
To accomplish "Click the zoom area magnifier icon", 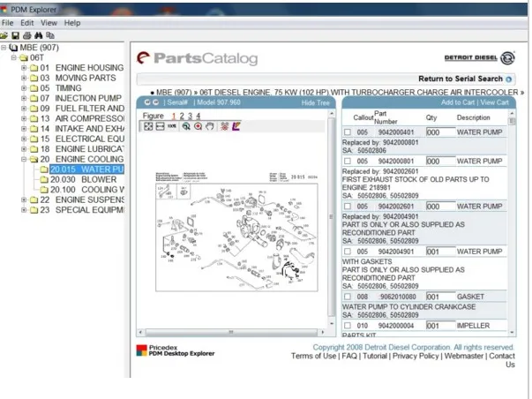I will pos(186,126).
